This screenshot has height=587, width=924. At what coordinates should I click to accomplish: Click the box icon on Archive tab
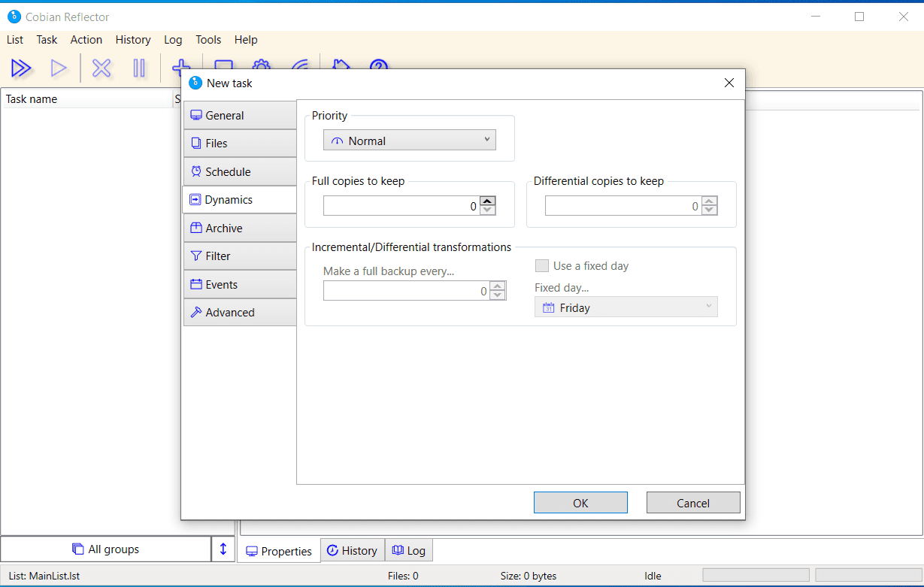pyautogui.click(x=196, y=228)
